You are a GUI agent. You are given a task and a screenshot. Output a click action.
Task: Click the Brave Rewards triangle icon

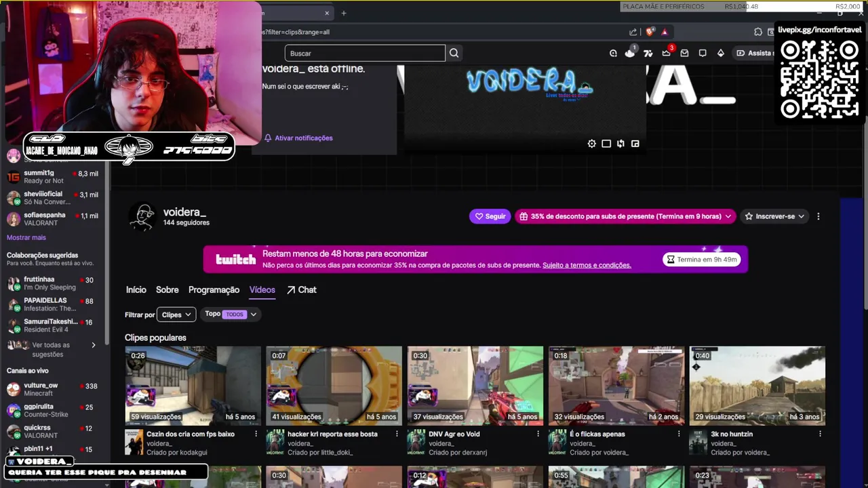(665, 32)
